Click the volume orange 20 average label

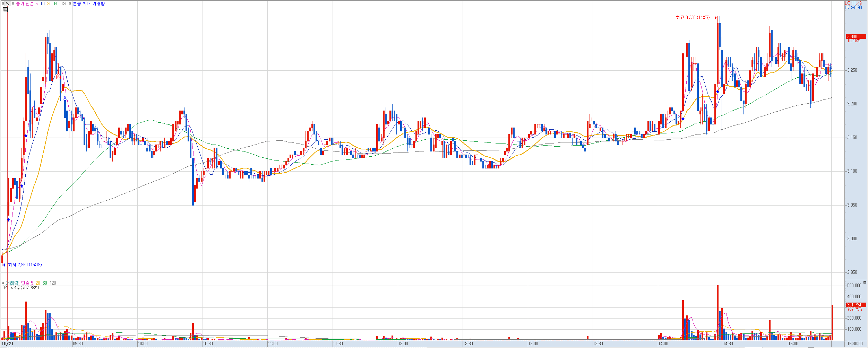point(38,283)
